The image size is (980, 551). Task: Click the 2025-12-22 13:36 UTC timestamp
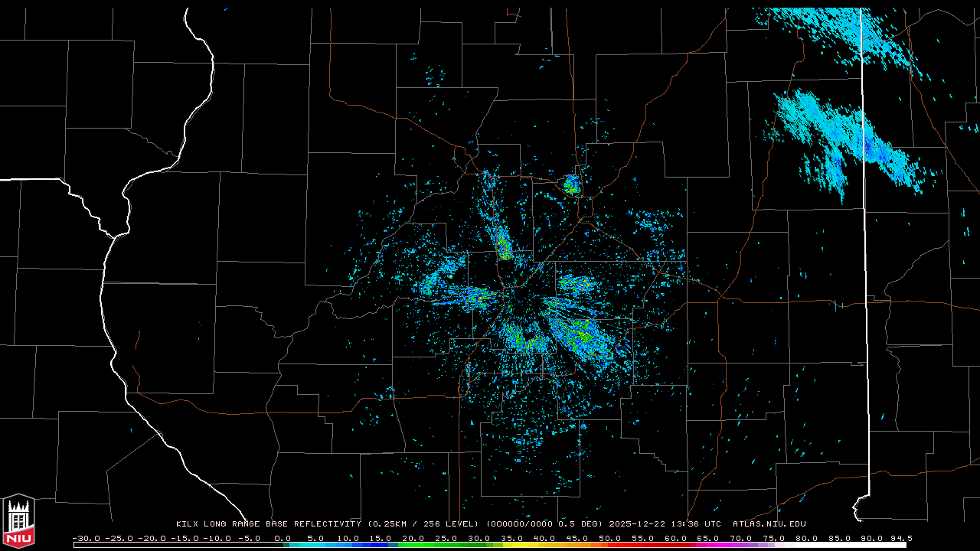[665, 524]
